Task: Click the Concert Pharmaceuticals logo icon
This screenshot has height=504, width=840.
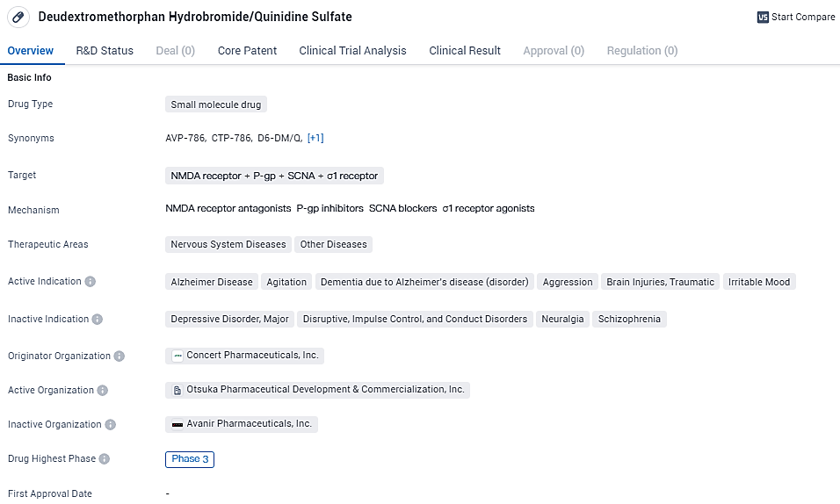Action: coord(177,356)
